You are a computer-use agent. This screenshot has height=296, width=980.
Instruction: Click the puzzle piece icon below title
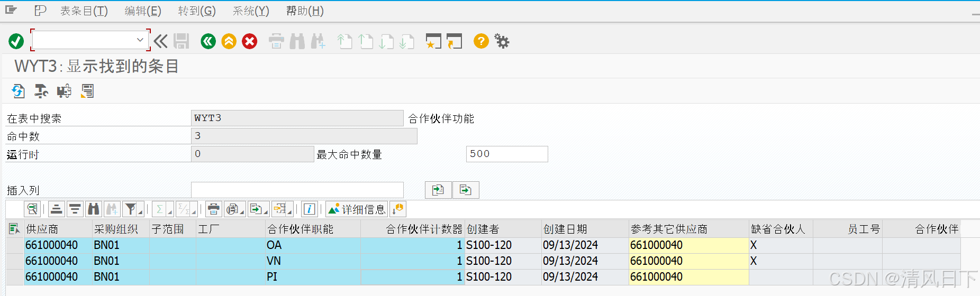click(64, 91)
